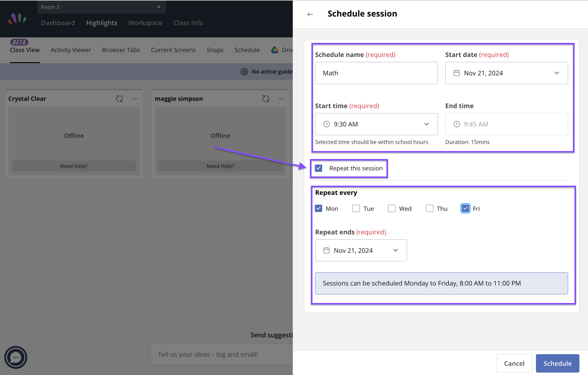The width and height of the screenshot is (588, 375).
Task: Click the suggestions text box
Action: [222, 354]
